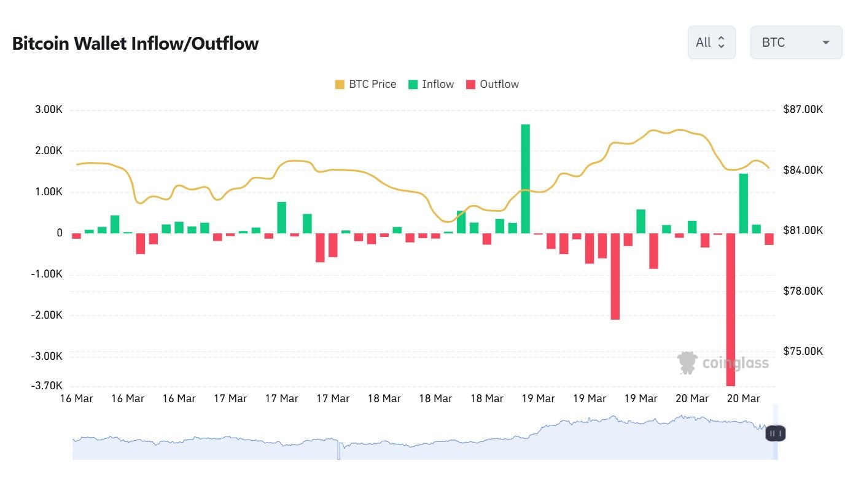Click the coinglass watermark text
Viewport: 853px width, 504px height.
coord(735,363)
